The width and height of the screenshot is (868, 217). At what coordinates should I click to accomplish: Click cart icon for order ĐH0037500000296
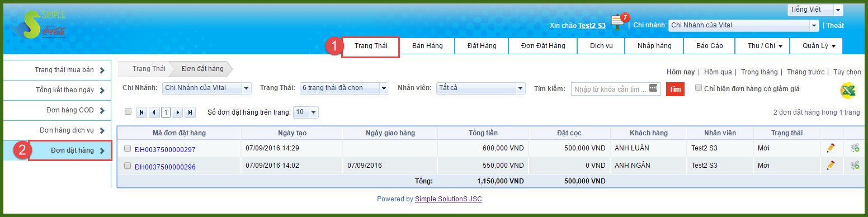point(855,165)
